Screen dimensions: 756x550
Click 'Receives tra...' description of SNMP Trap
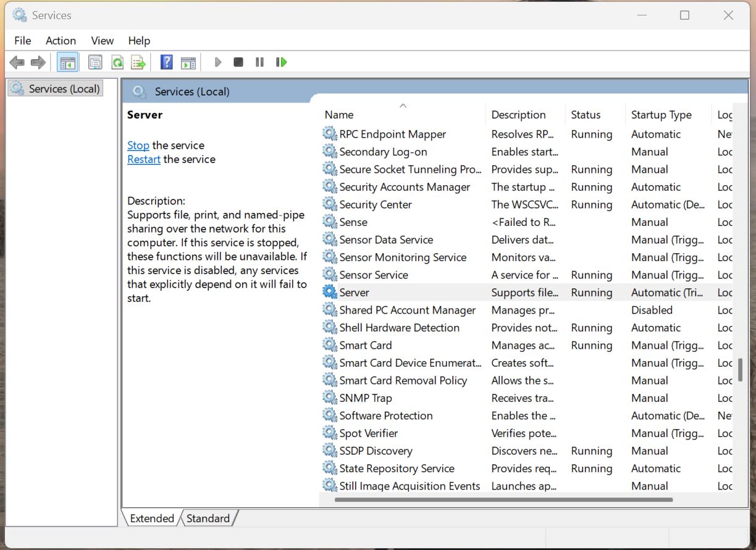(x=523, y=398)
